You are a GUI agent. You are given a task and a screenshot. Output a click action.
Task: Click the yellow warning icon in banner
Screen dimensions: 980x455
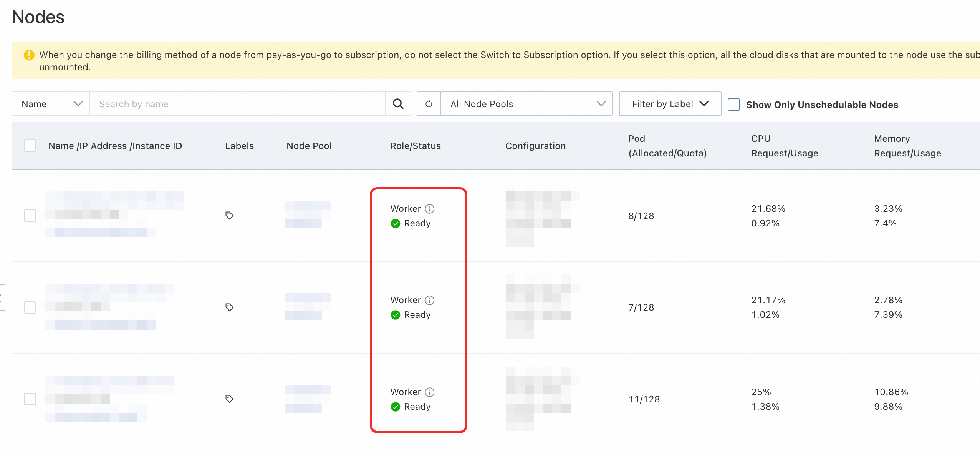coord(29,55)
